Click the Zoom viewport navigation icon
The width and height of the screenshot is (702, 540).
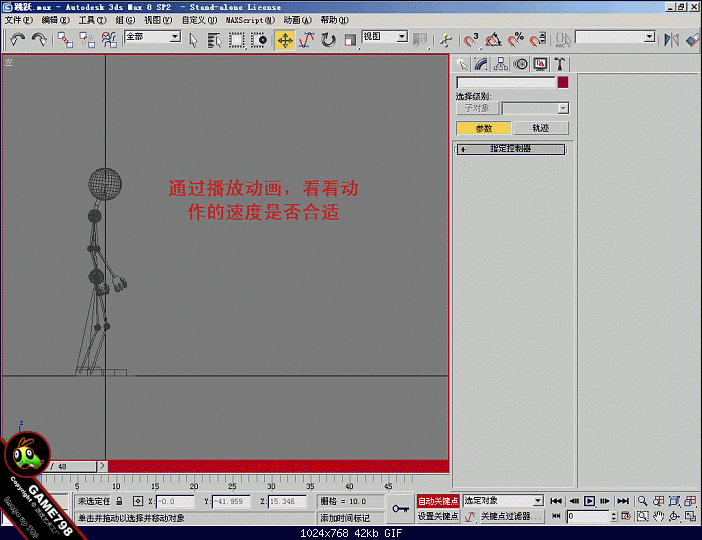click(643, 501)
